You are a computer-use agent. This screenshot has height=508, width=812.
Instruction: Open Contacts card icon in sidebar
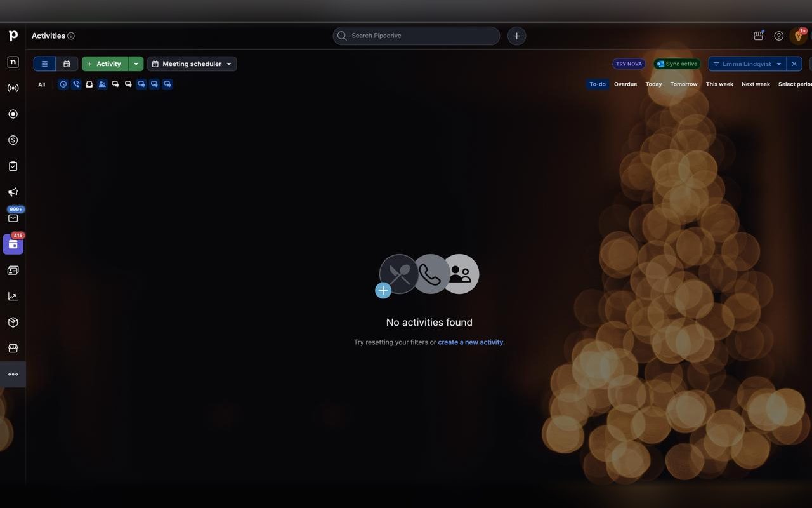(13, 271)
